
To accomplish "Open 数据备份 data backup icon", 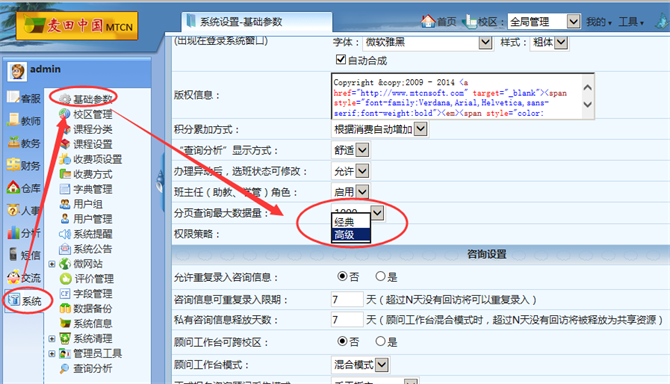I will [65, 308].
